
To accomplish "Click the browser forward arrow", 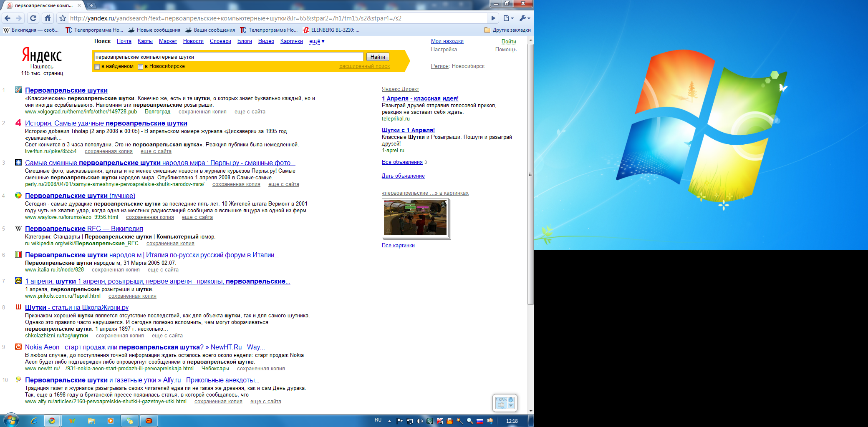I will [x=19, y=18].
